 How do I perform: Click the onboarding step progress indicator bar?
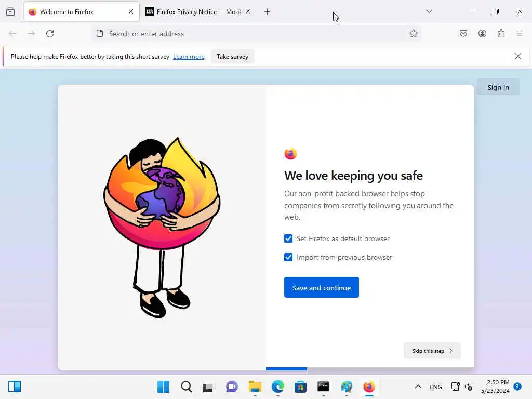click(286, 369)
